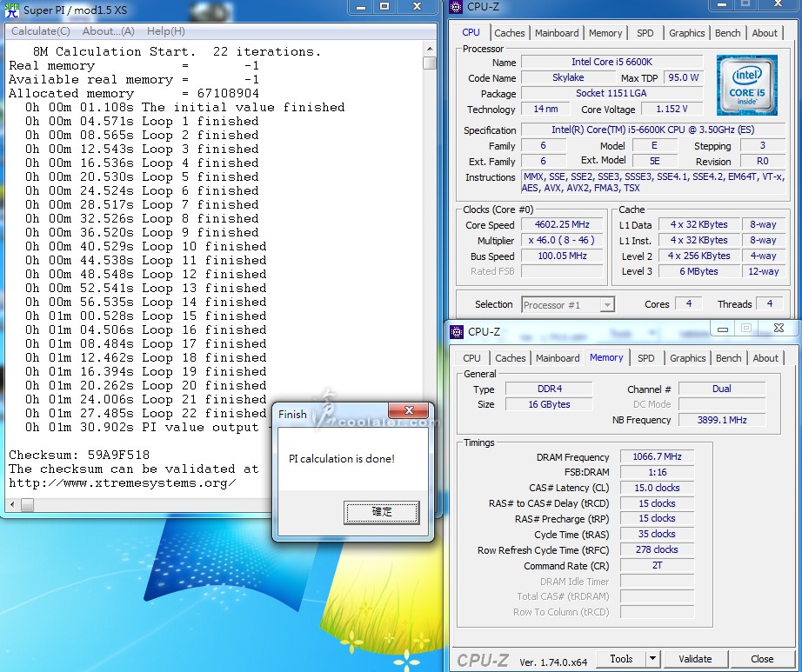Click the Level 2 cache value '4 x 256 KBytes'
802x672 pixels.
tap(698, 256)
